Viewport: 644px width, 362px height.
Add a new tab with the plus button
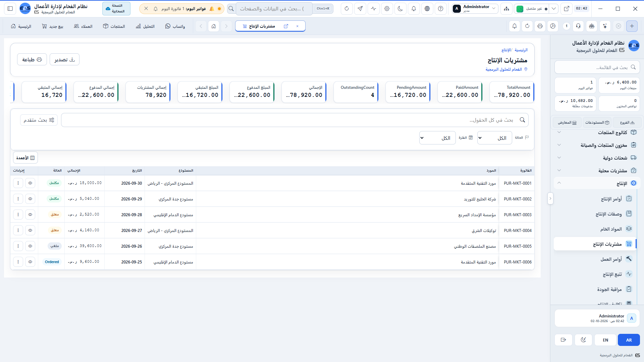click(632, 26)
